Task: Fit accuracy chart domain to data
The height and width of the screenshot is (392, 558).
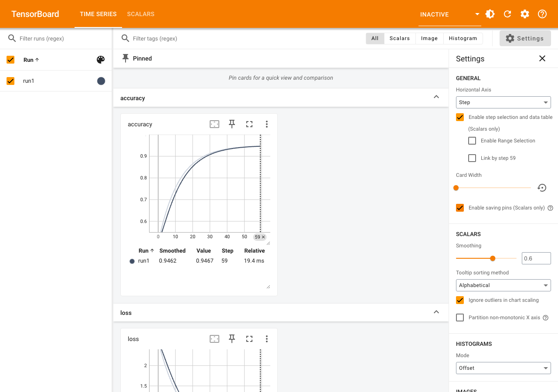Action: 214,124
